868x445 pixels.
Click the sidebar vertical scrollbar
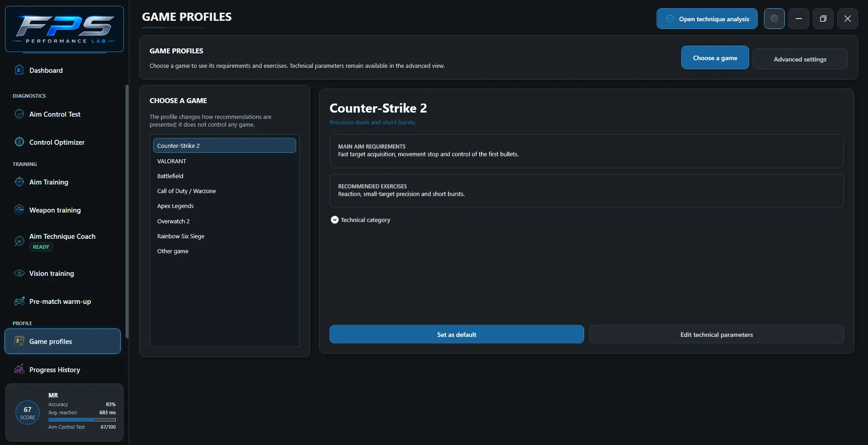127,211
